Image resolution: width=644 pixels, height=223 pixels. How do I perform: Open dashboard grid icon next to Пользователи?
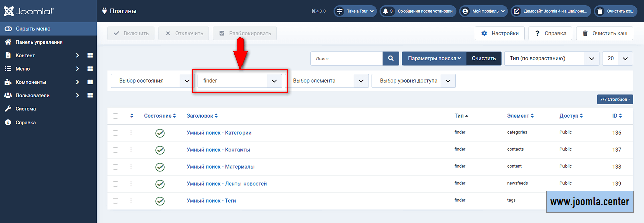coord(90,95)
